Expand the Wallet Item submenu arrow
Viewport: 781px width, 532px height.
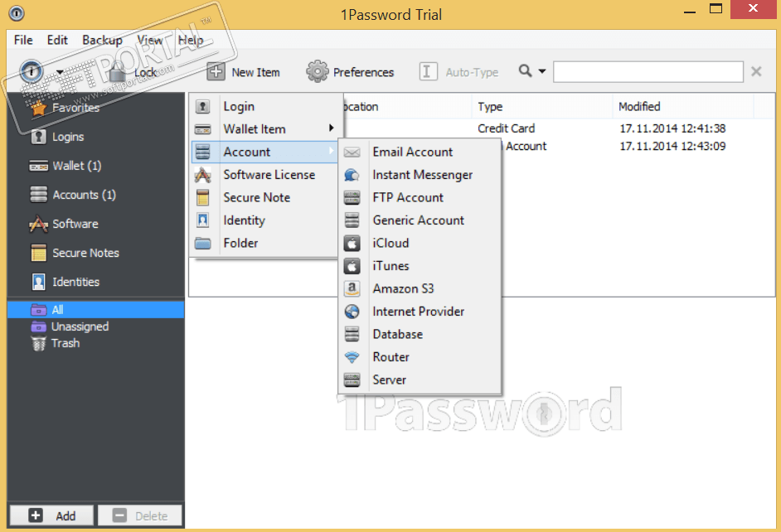click(x=332, y=128)
